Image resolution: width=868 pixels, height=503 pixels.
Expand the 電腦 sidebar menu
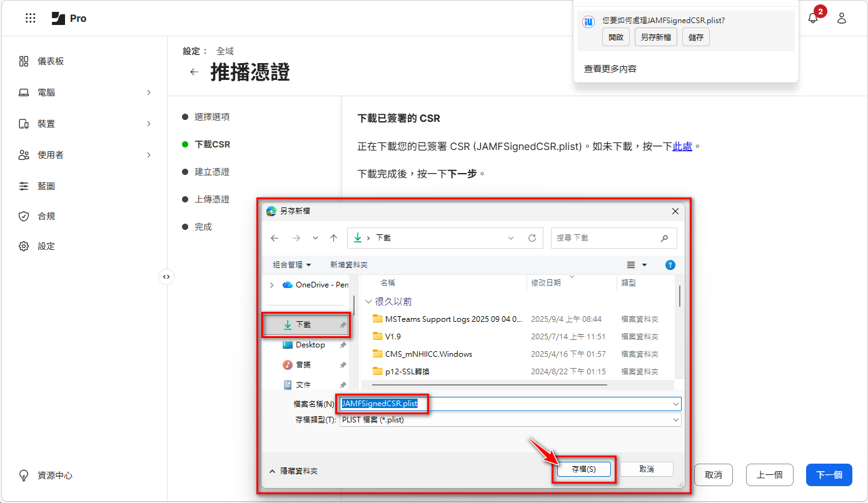click(x=149, y=92)
